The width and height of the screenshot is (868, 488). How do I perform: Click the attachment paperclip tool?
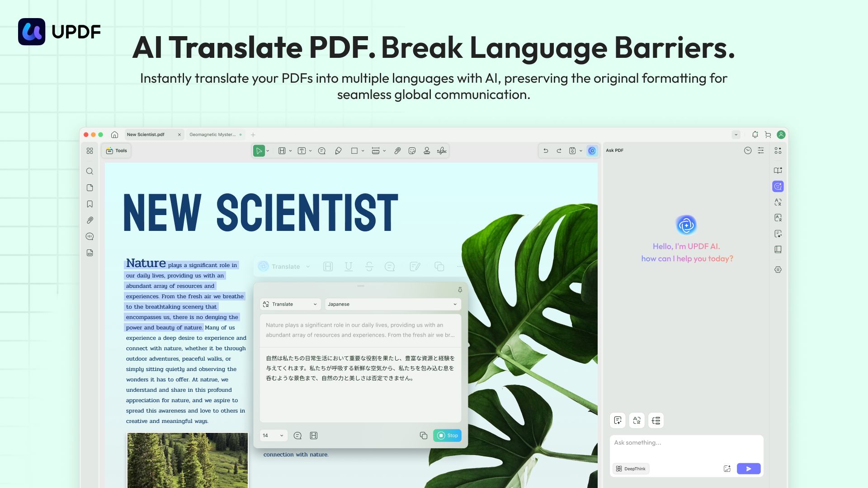point(397,150)
